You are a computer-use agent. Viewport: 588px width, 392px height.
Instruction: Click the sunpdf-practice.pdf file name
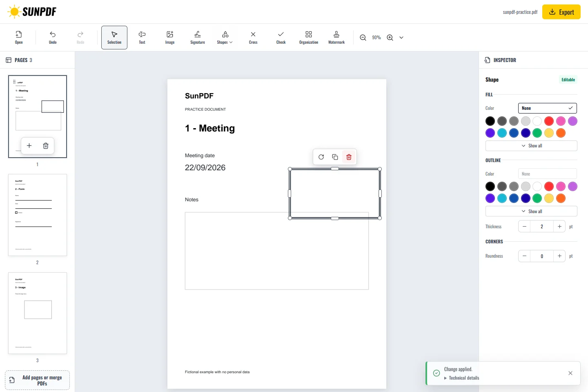520,12
